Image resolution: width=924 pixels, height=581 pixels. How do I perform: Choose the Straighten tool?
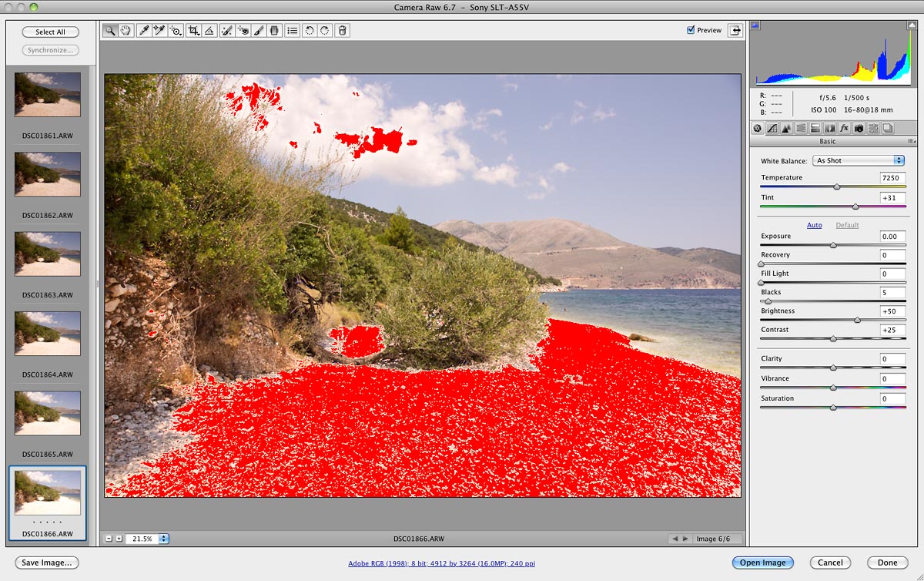tap(209, 31)
